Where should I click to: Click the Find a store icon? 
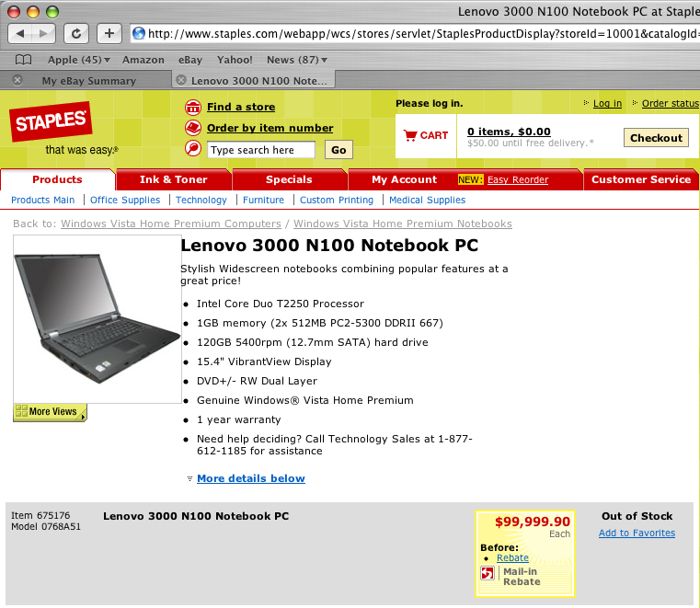193,107
